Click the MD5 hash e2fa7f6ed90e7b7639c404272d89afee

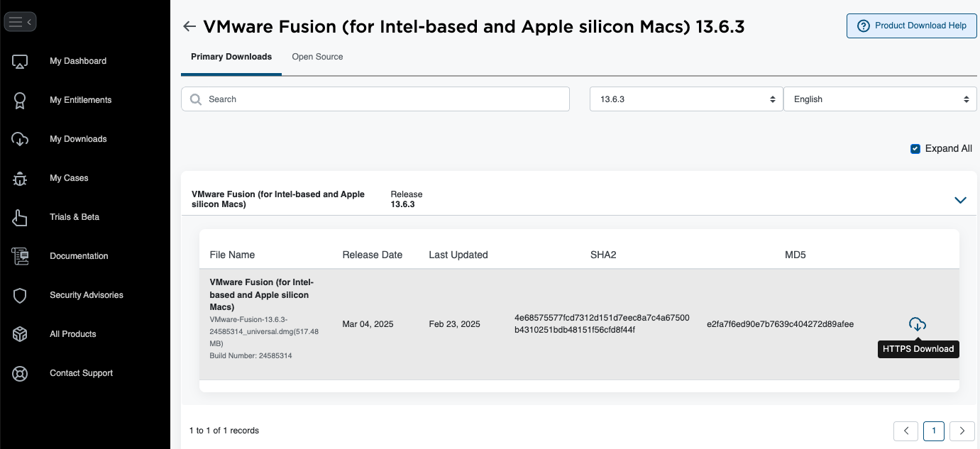click(x=780, y=324)
